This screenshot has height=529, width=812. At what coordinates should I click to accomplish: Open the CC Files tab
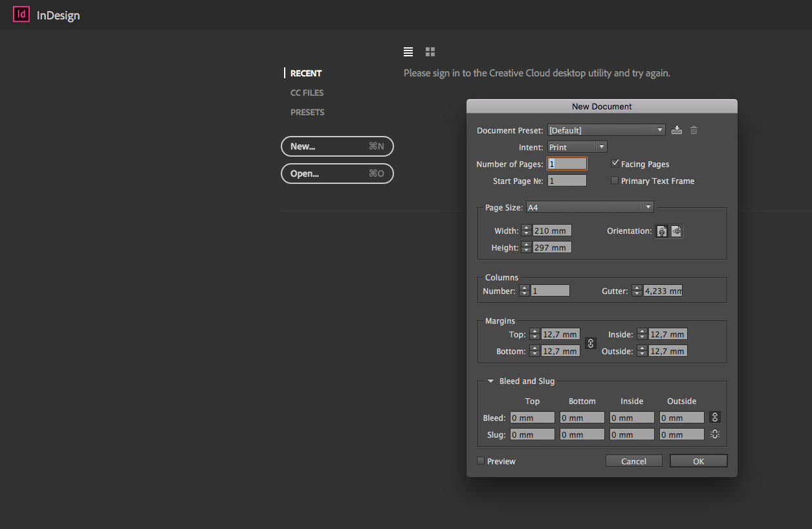(307, 93)
